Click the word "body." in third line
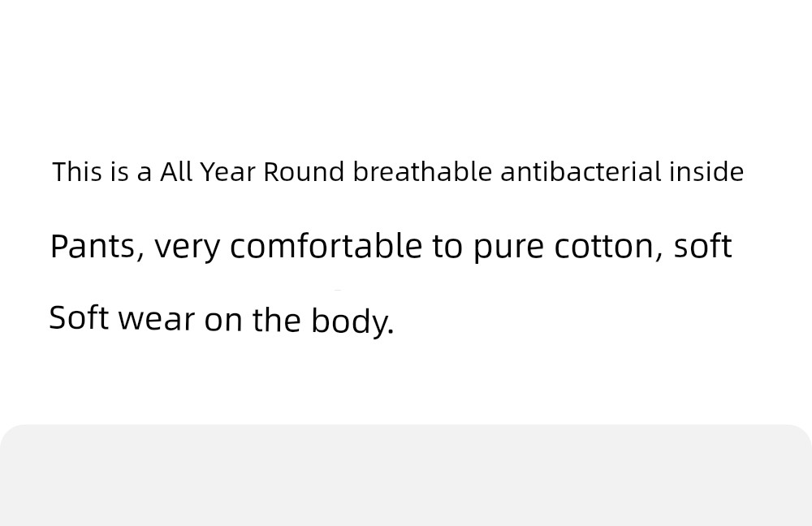The width and height of the screenshot is (812, 526). pos(352,321)
